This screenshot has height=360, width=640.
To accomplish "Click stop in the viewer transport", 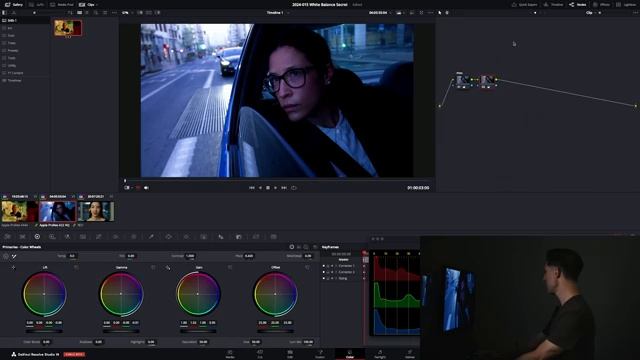I will click(x=268, y=188).
